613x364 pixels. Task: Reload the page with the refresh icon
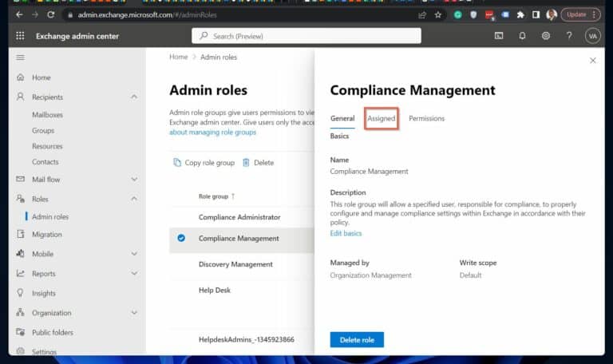click(51, 15)
